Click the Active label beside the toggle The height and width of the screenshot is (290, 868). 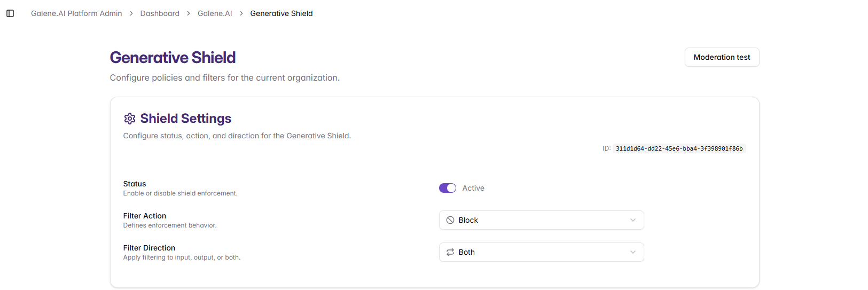click(473, 188)
